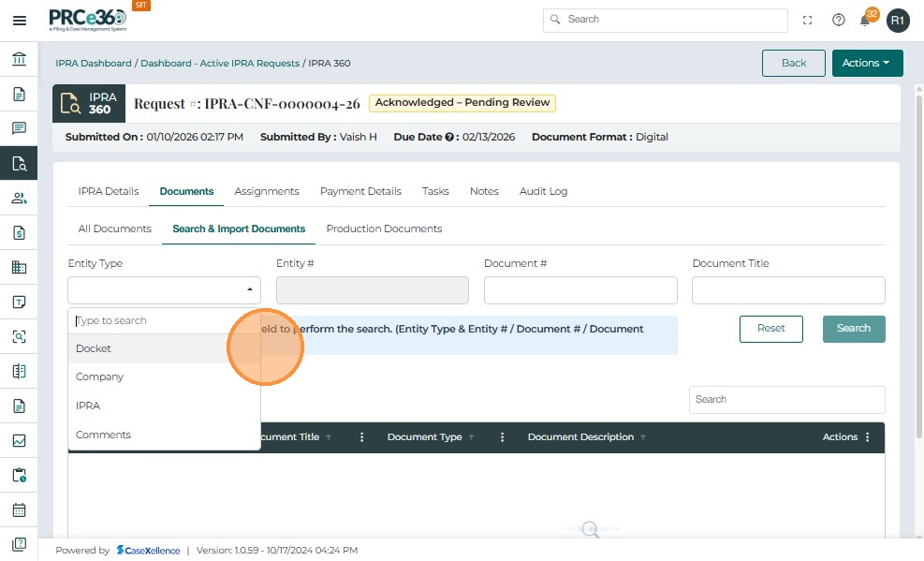
Task: Click the CaseXellence footer link
Action: pos(148,551)
